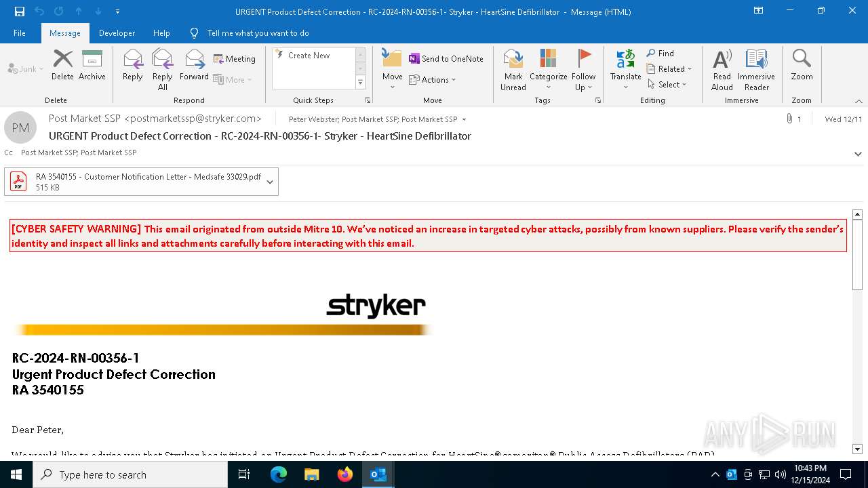Save the message using the disk icon
Screen dimensions: 868x488
(x=20, y=12)
